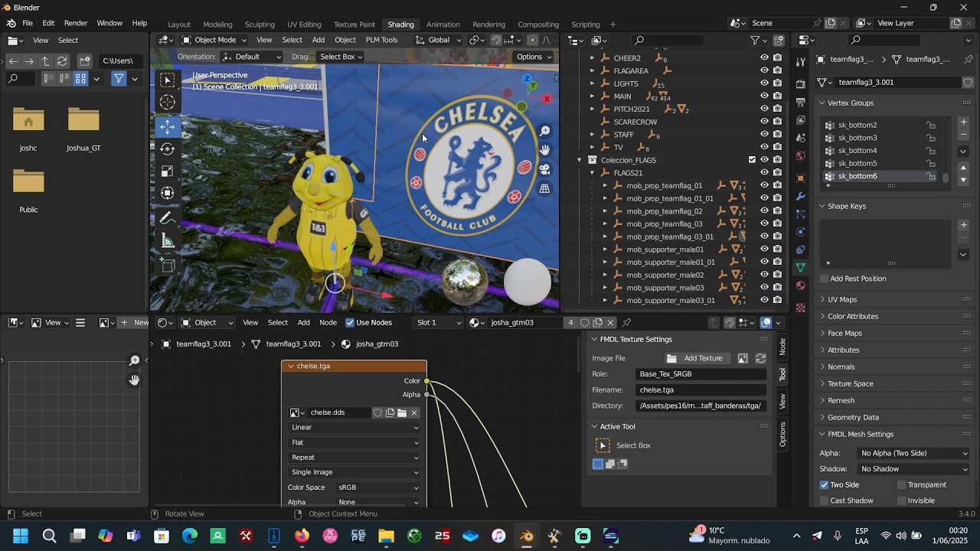Image resolution: width=980 pixels, height=551 pixels.
Task: Click the viewport zoom magnifier gizmo
Action: [x=545, y=132]
